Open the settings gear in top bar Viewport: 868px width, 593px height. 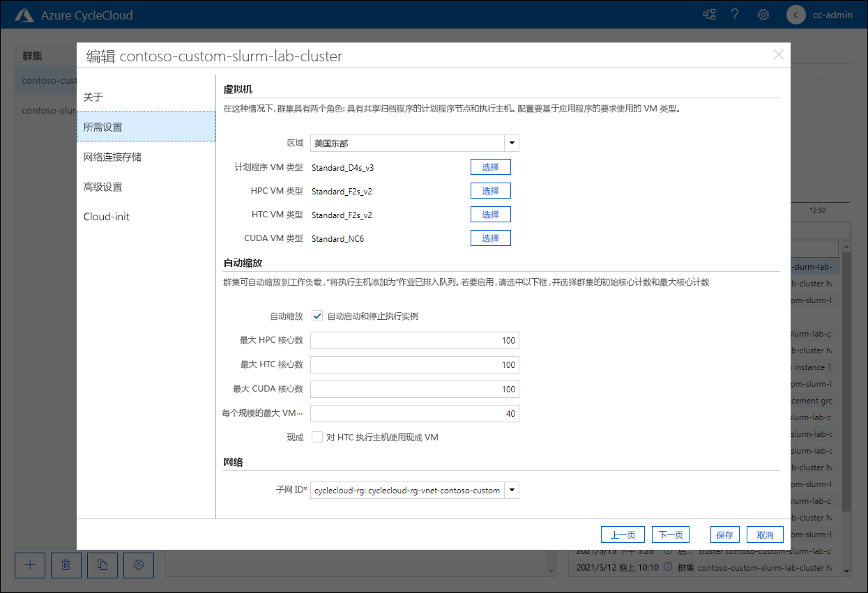[763, 15]
